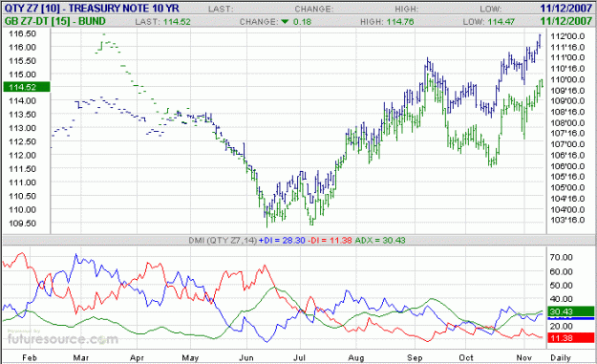Viewport: 597px width, 364px height.
Task: Click the 113.50 left axis label
Action: [22, 115]
